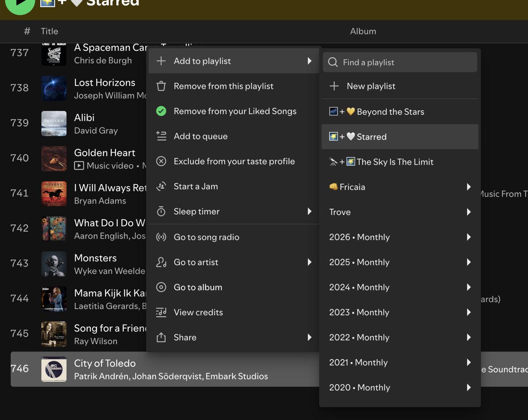Viewport: 528px width, 420px height.
Task: Toggle Remove from your Liked Songs checkmark
Action: click(x=161, y=111)
